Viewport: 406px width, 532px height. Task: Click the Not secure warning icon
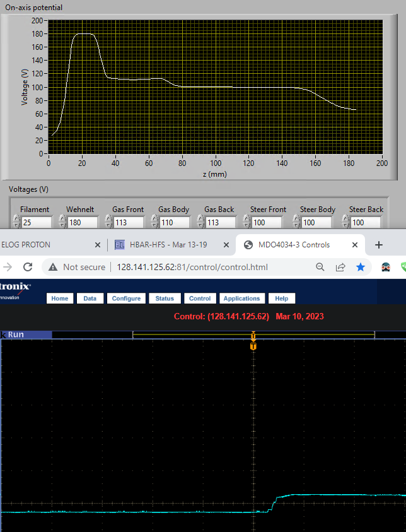[53, 267]
